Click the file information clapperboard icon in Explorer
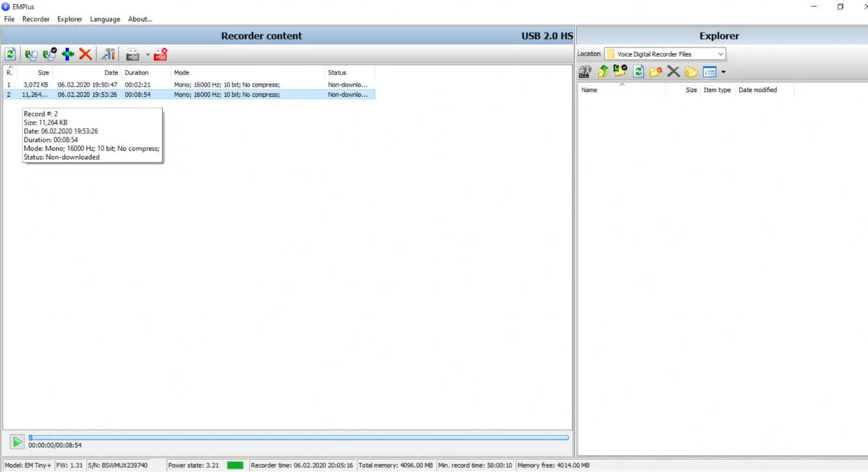The image size is (868, 472). [x=585, y=72]
